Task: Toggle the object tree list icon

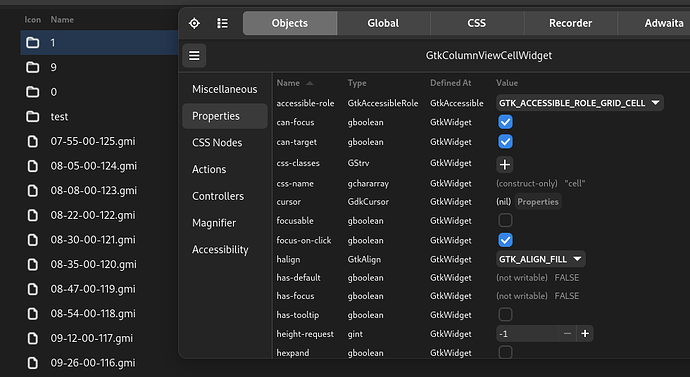Action: point(223,23)
